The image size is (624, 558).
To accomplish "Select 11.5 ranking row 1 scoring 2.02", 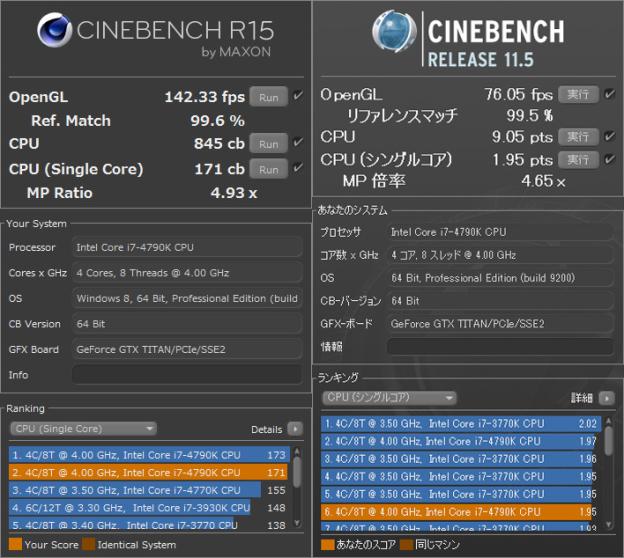I will click(461, 423).
